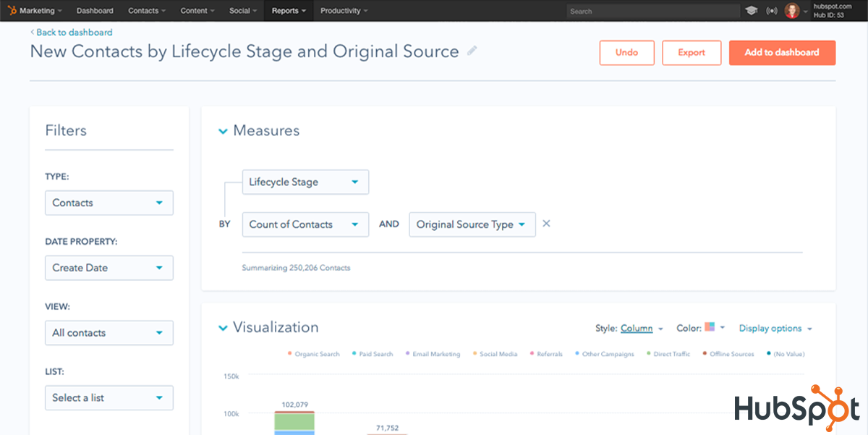
Task: Click the back chevron beside Back to dashboard
Action: 32,32
